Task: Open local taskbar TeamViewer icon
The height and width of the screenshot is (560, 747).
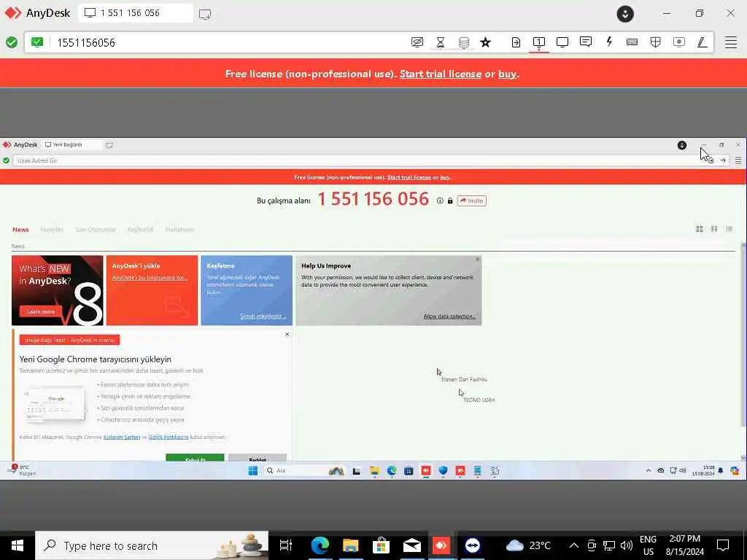Action: pos(472,545)
